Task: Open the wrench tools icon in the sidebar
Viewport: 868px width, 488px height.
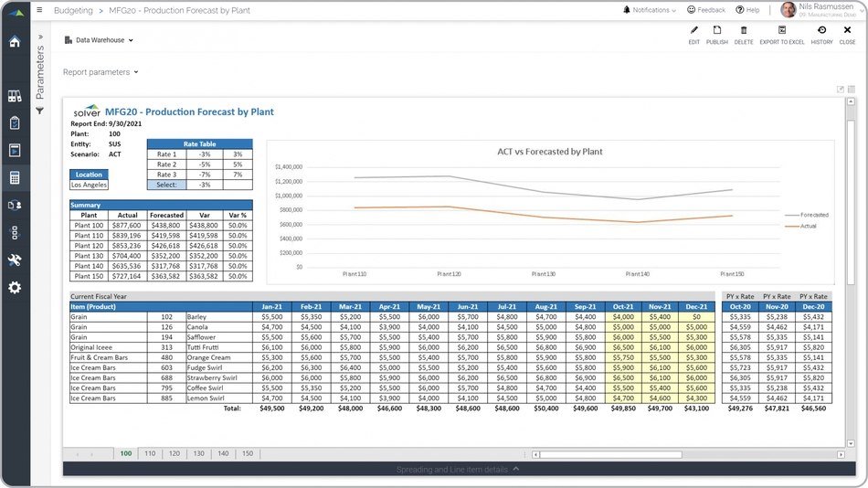Action: (15, 260)
